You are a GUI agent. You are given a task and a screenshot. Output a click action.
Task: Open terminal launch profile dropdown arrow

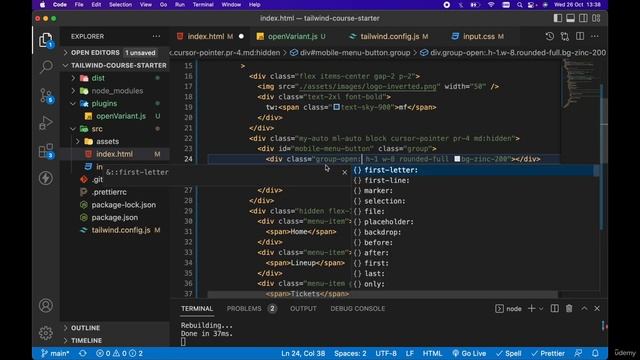point(541,309)
